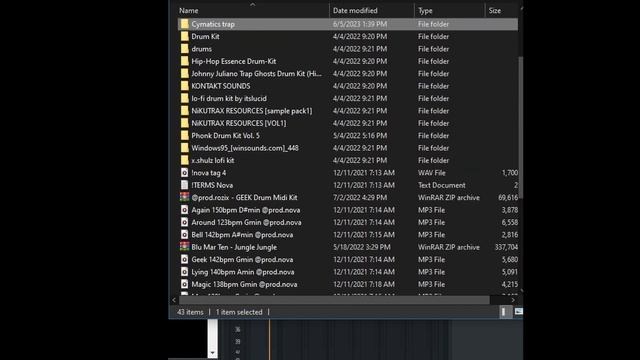Select 'Bell 142bpm A#min @prod.nova' file name

tap(242, 234)
